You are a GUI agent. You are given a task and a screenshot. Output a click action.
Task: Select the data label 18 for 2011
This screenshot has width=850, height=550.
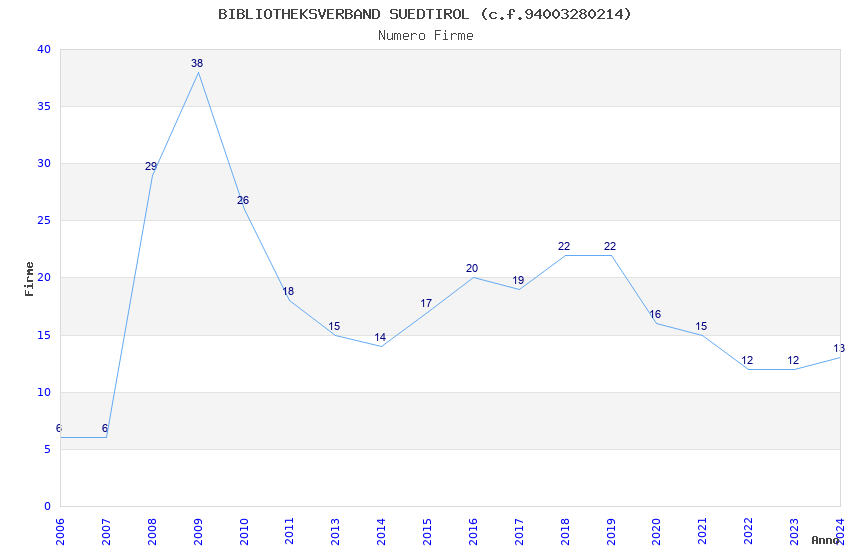[x=288, y=292]
